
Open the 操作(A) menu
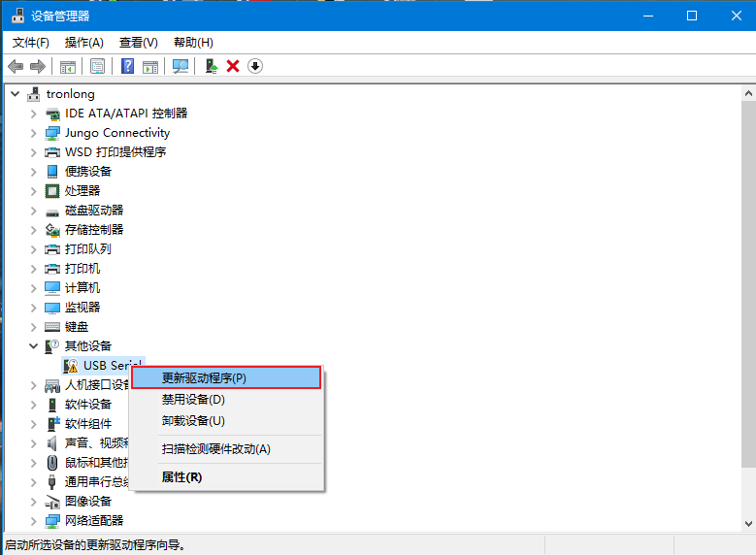click(83, 43)
